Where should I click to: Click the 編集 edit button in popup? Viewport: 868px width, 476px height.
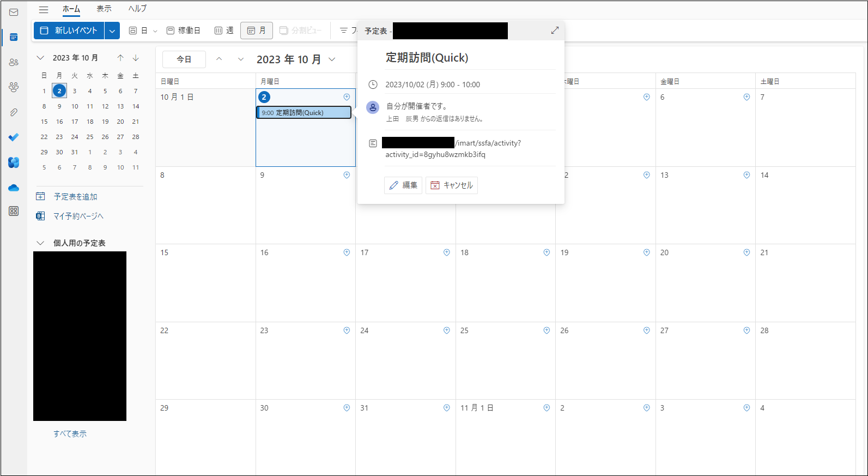click(403, 185)
